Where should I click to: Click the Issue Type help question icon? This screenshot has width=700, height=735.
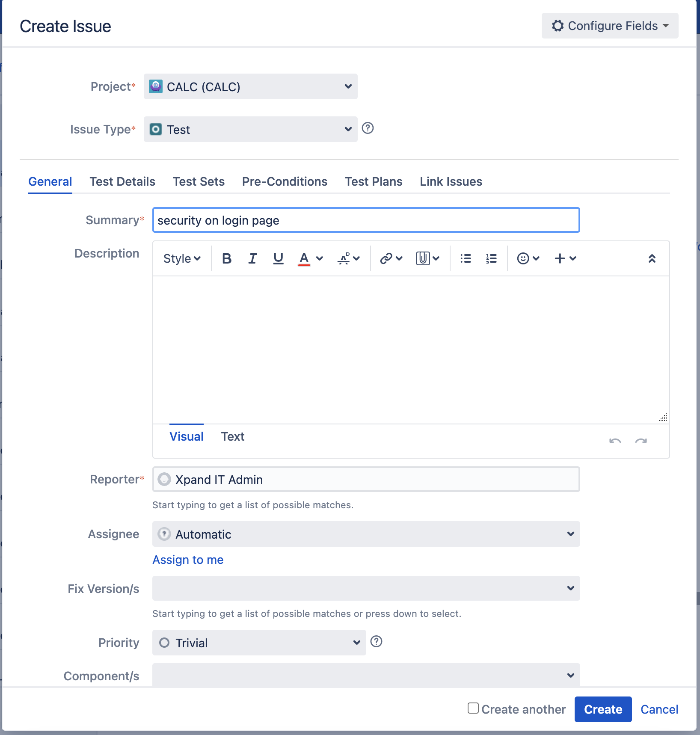click(x=368, y=128)
